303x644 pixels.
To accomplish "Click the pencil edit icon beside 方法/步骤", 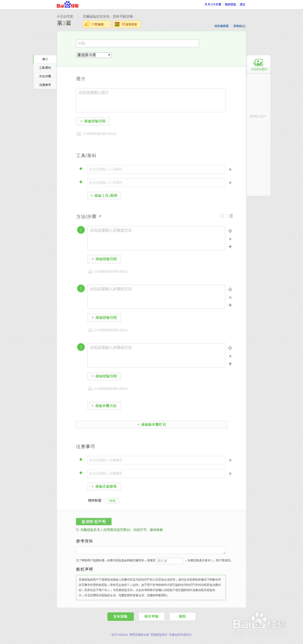I will [x=99, y=216].
